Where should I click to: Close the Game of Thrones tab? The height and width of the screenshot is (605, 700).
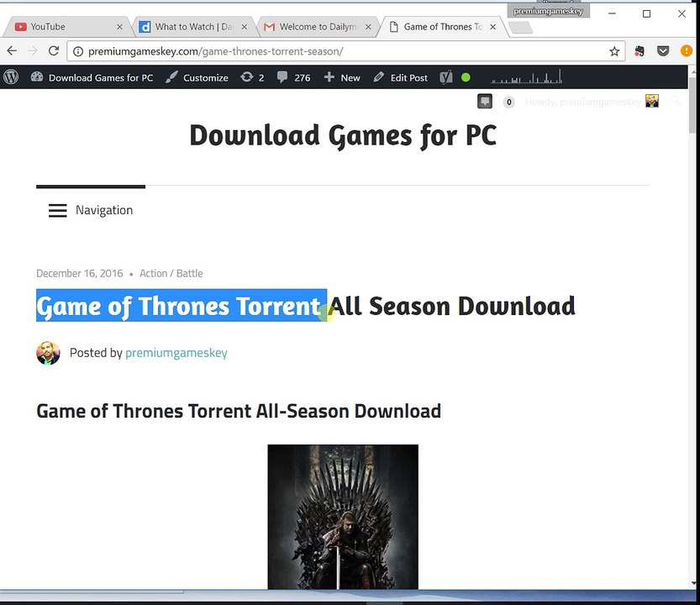click(x=492, y=27)
